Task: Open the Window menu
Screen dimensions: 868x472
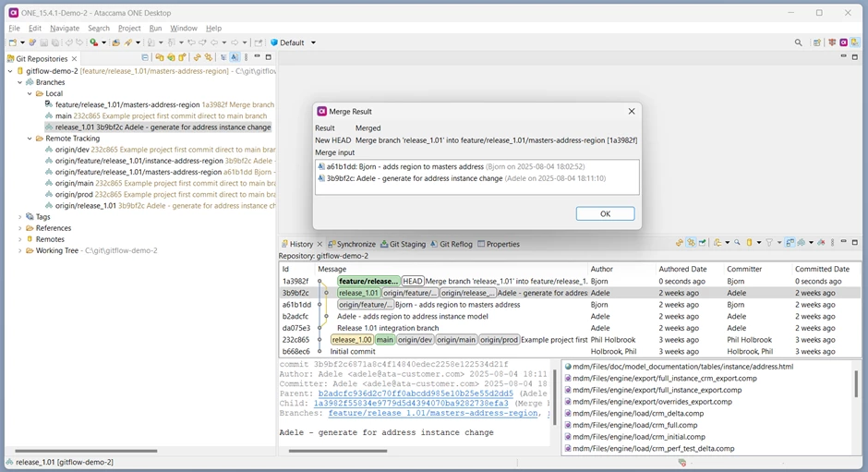Action: (183, 29)
